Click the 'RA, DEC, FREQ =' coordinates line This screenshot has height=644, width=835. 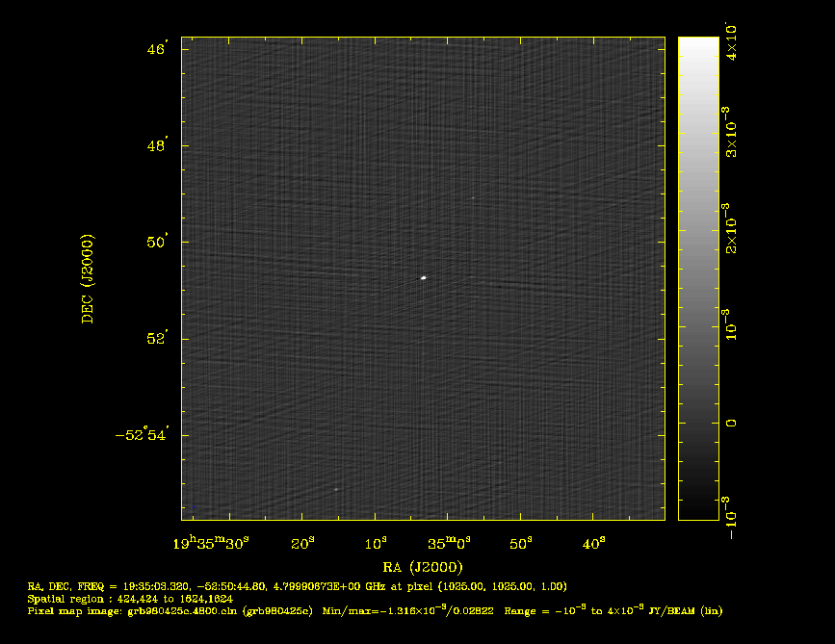pos(298,586)
